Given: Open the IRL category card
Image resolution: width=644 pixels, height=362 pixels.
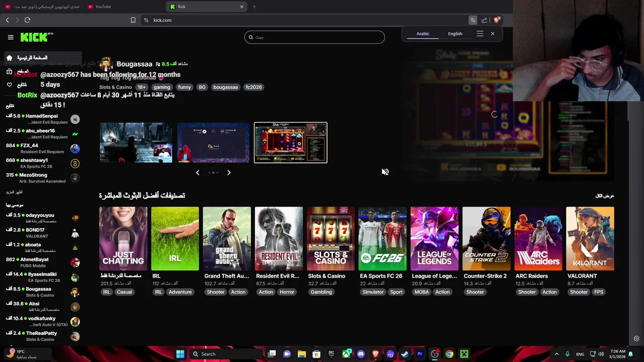Looking at the screenshot, I should tap(175, 239).
